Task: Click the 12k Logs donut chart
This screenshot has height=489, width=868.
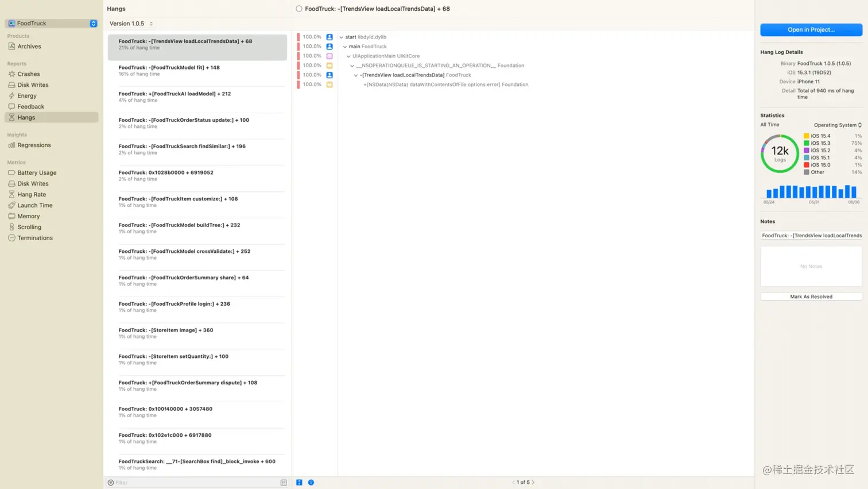Action: [780, 153]
